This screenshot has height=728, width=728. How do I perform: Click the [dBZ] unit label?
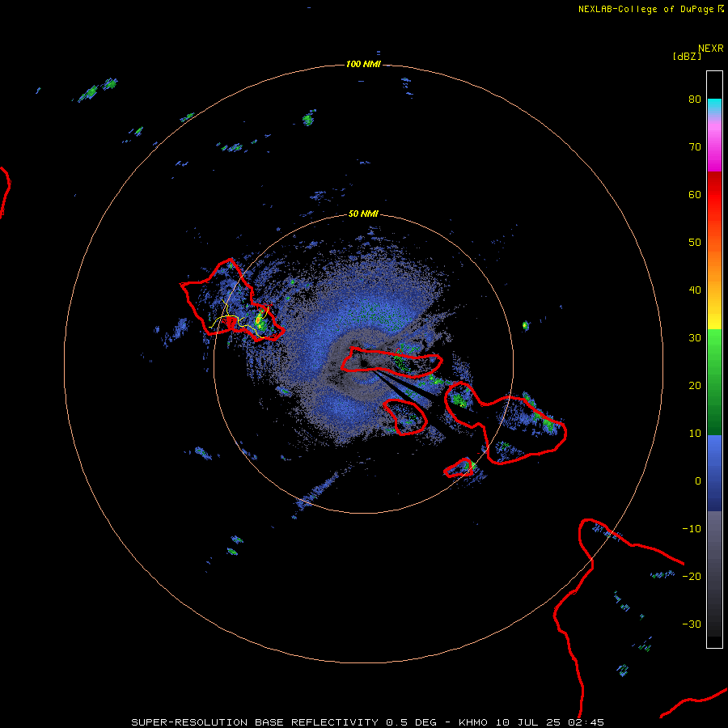coord(687,56)
